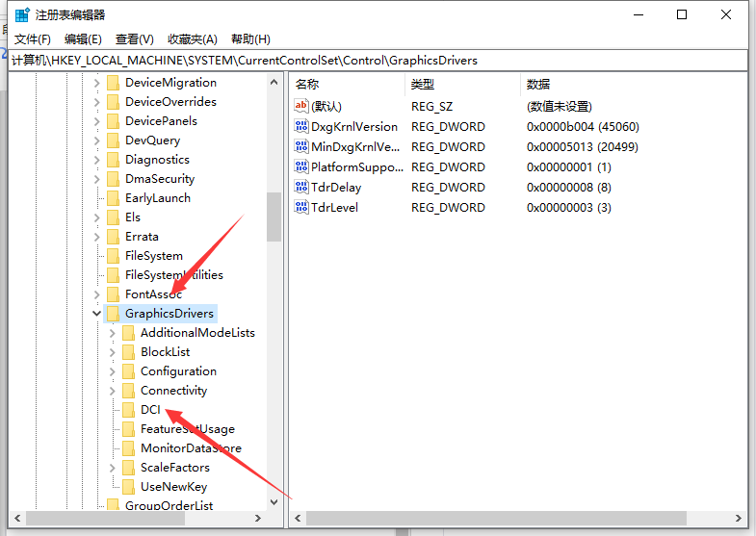Open the 编辑(E) menu
The width and height of the screenshot is (756, 536).
[x=83, y=39]
